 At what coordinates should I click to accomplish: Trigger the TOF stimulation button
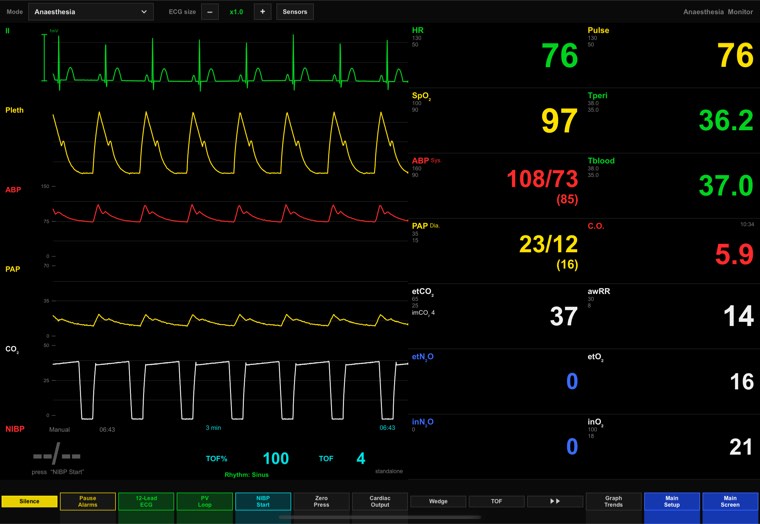pyautogui.click(x=497, y=501)
